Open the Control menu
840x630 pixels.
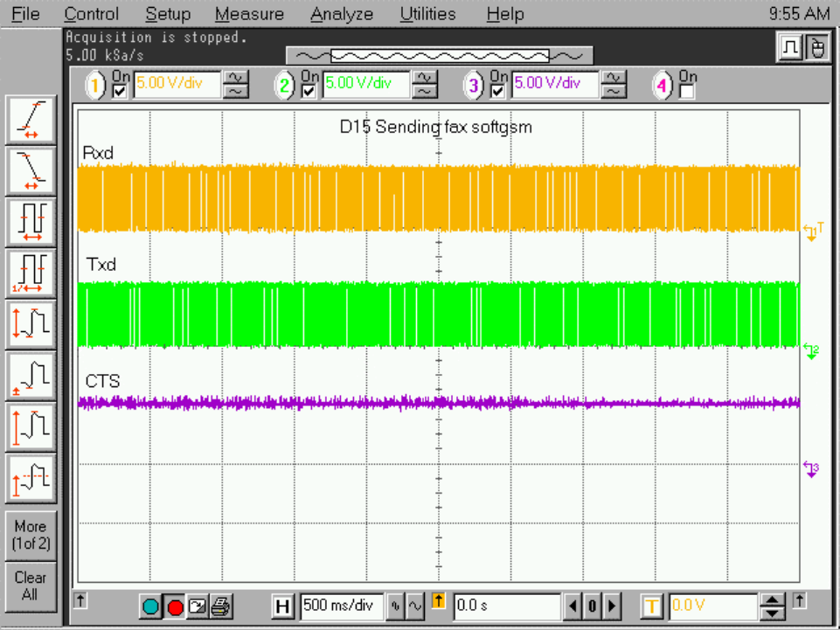[91, 14]
